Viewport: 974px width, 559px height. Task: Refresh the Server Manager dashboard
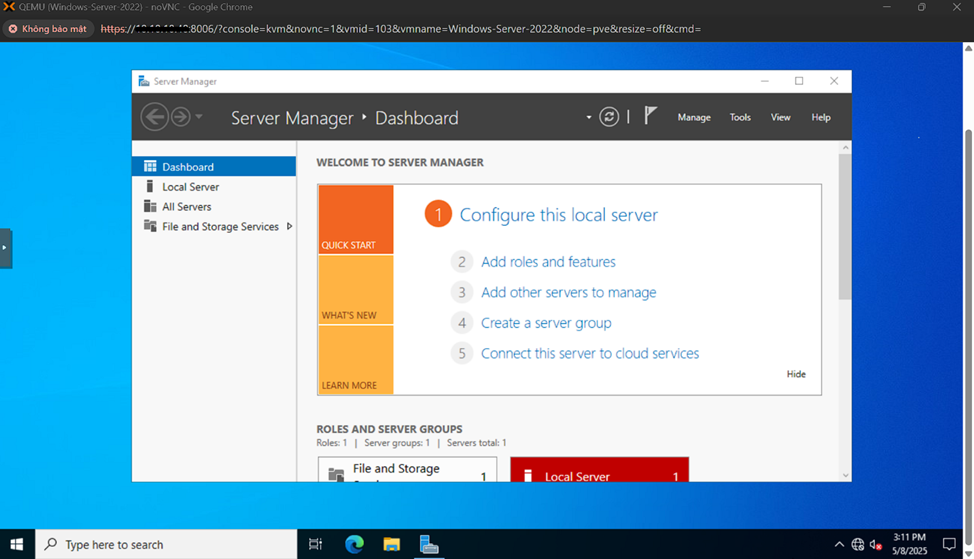pos(609,117)
